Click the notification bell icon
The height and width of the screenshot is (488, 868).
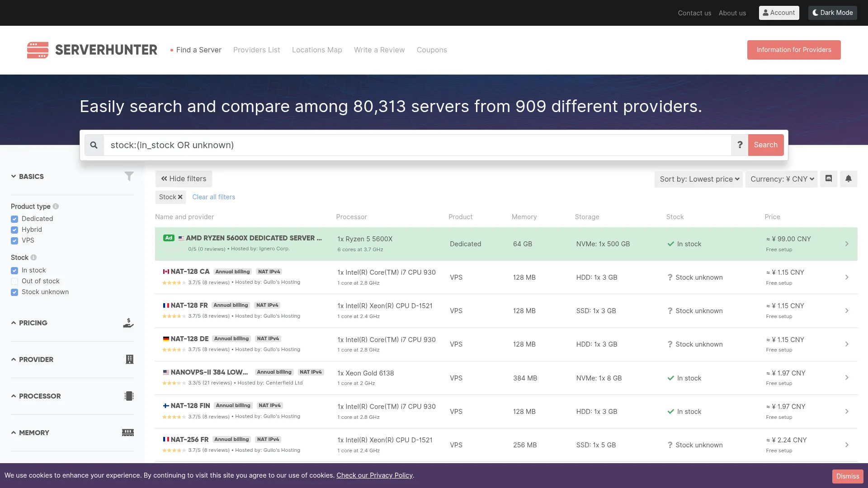pos(849,179)
